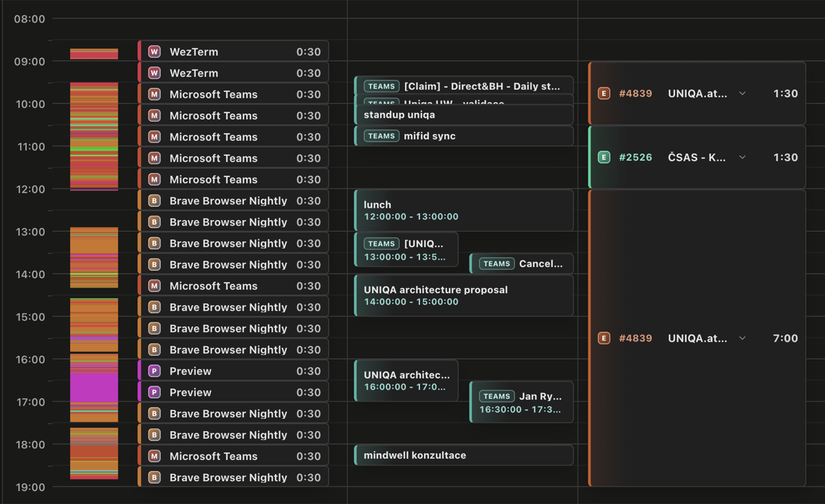Click the TEAMS badge on the [Claim] Direct&BH event
This screenshot has height=504, width=825.
coord(382,87)
